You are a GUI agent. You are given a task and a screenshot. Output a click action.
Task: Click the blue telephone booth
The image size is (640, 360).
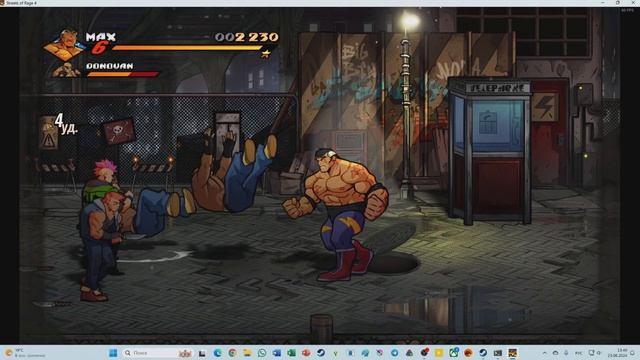click(489, 151)
